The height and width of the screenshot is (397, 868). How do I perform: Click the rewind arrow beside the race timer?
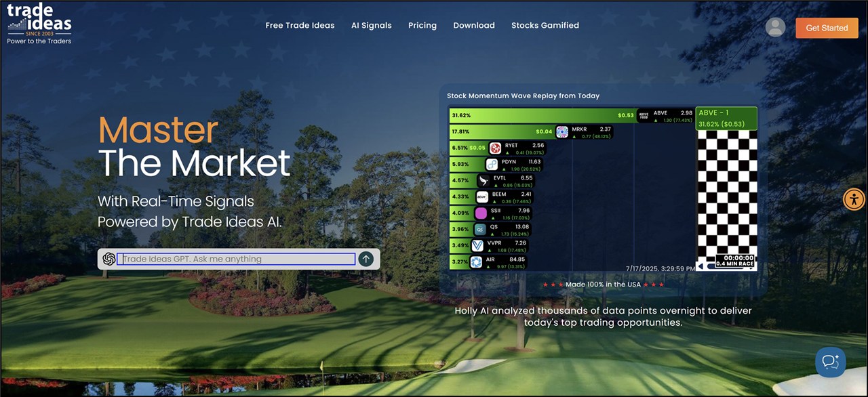(701, 266)
